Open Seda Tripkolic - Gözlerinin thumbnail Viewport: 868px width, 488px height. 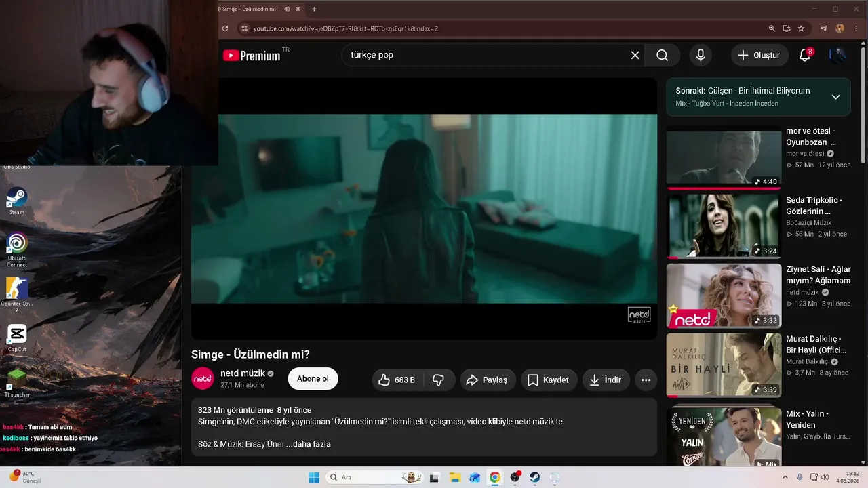pyautogui.click(x=724, y=226)
